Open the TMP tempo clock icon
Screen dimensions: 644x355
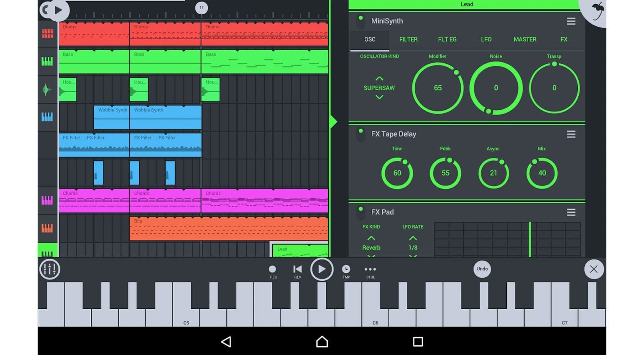pyautogui.click(x=346, y=269)
